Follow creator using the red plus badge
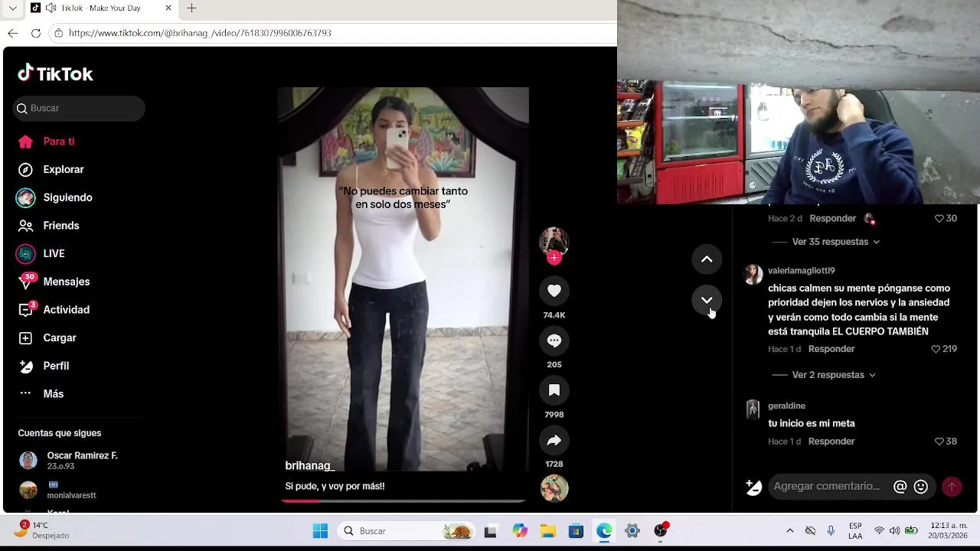Screen dimensions: 980x551 click(554, 258)
